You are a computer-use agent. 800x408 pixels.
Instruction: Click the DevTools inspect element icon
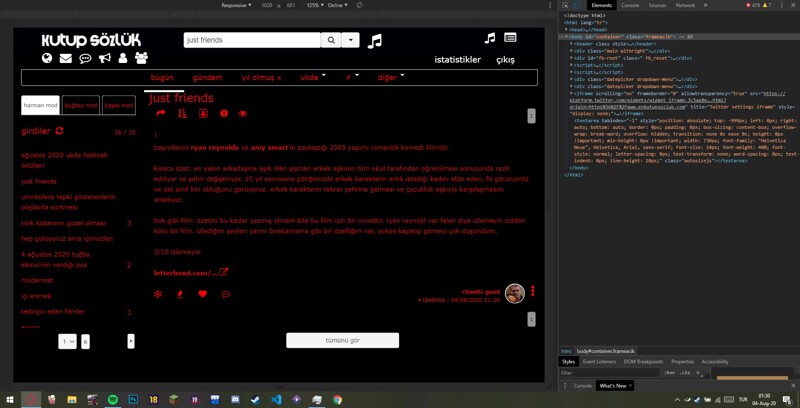[565, 5]
